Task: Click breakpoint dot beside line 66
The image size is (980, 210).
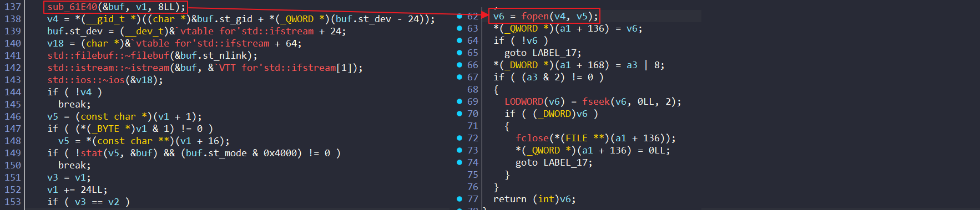Action: tap(459, 65)
